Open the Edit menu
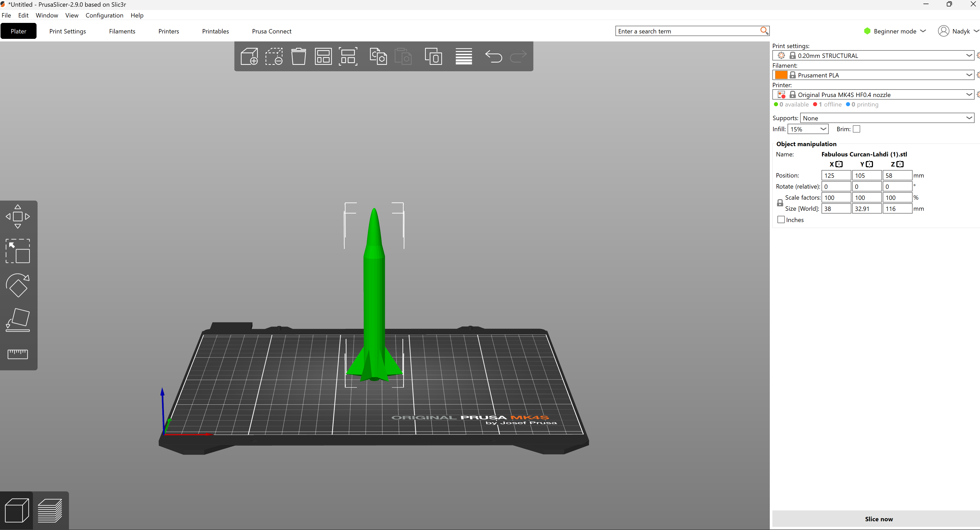This screenshot has height=530, width=980. pyautogui.click(x=23, y=15)
